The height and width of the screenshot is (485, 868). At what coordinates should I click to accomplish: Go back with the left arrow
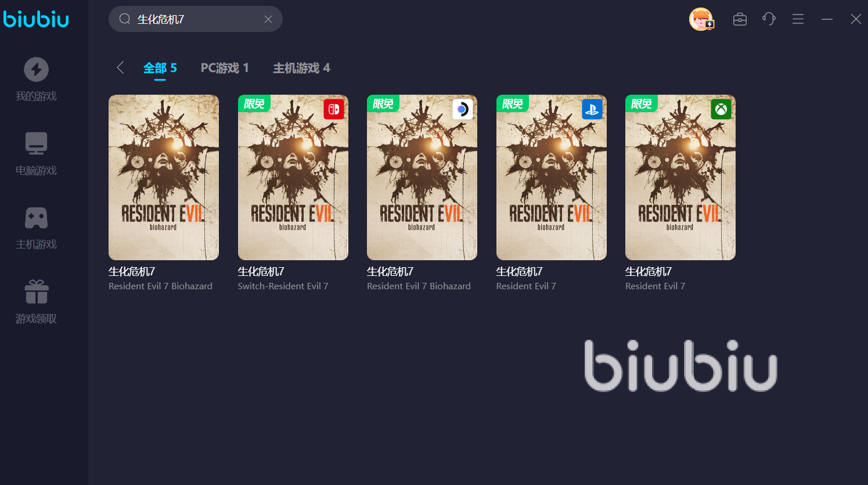point(120,67)
